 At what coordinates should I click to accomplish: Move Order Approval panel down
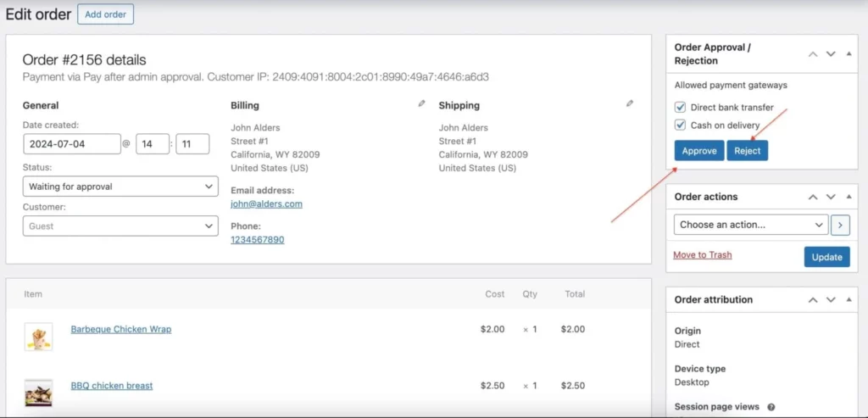pyautogui.click(x=830, y=53)
